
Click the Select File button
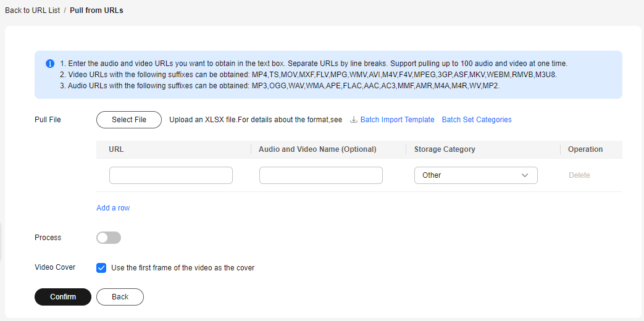(129, 120)
